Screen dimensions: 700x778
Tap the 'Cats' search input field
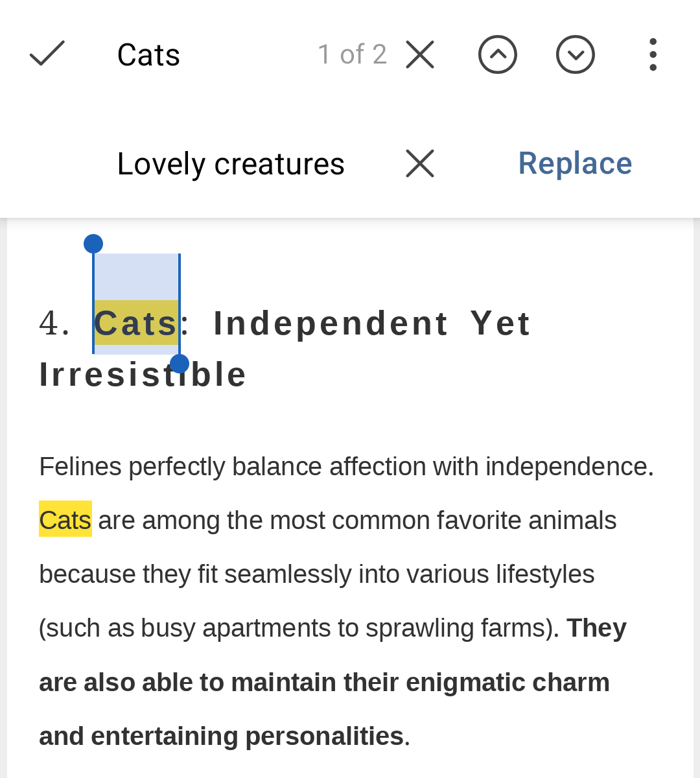(148, 54)
